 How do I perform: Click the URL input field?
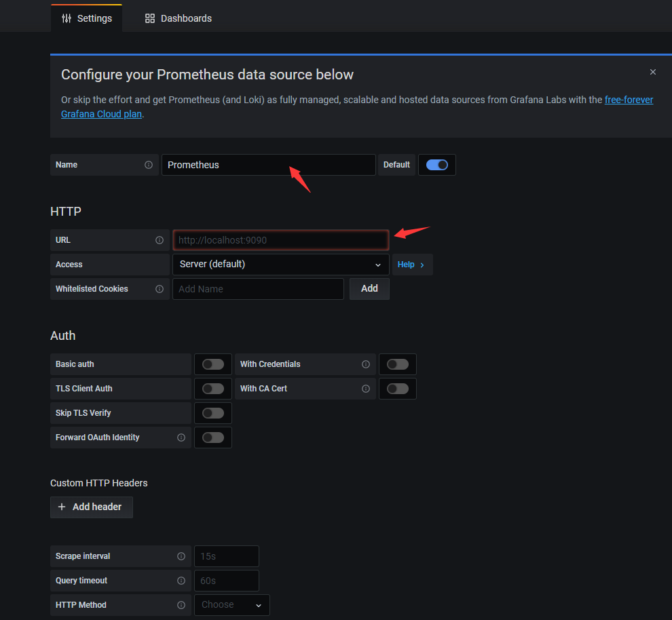pyautogui.click(x=280, y=240)
